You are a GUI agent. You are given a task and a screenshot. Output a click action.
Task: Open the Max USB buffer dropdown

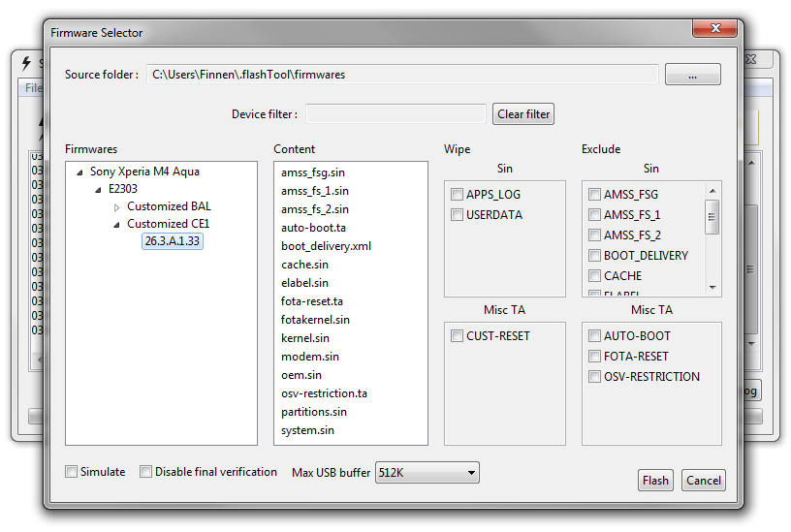point(427,473)
